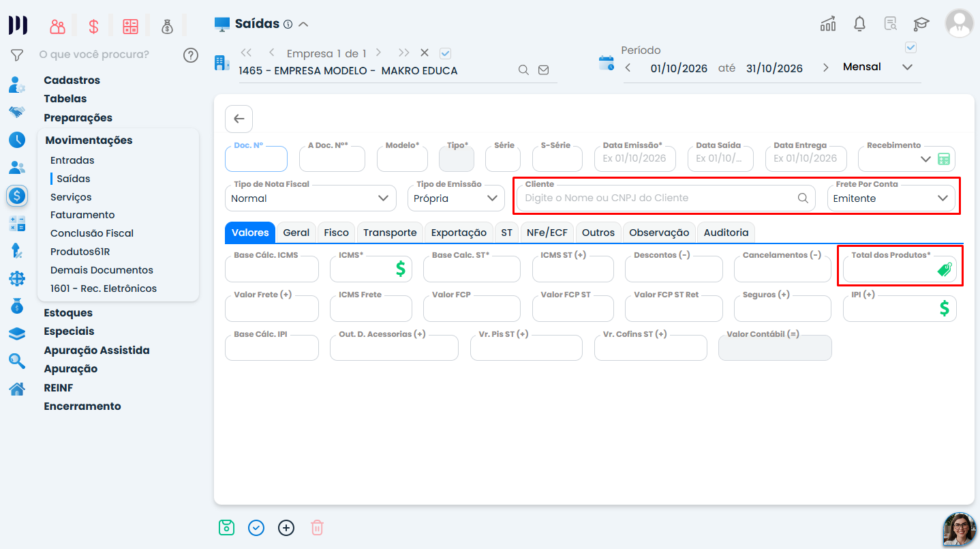Switch to the Geral tab
This screenshot has height=549, width=980.
click(x=296, y=233)
